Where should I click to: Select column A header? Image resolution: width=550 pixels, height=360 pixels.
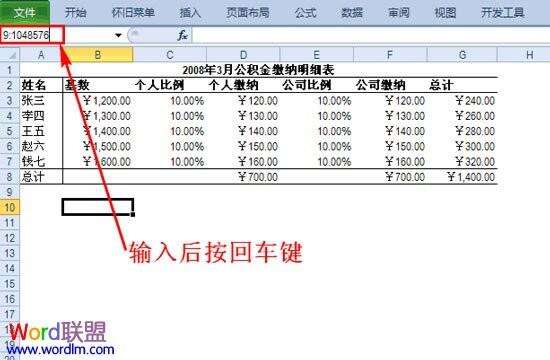pos(41,55)
